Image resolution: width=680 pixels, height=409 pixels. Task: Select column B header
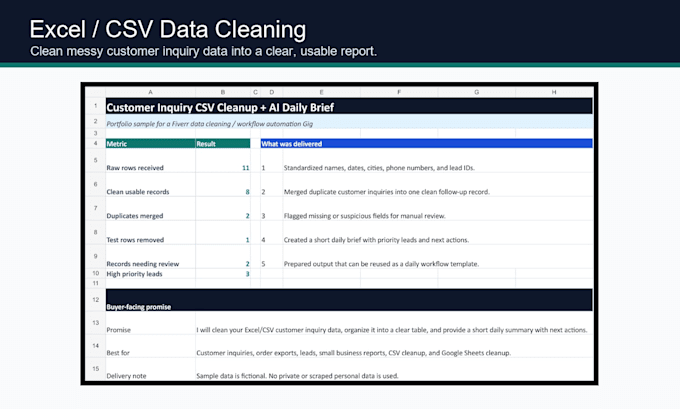pyautogui.click(x=223, y=92)
